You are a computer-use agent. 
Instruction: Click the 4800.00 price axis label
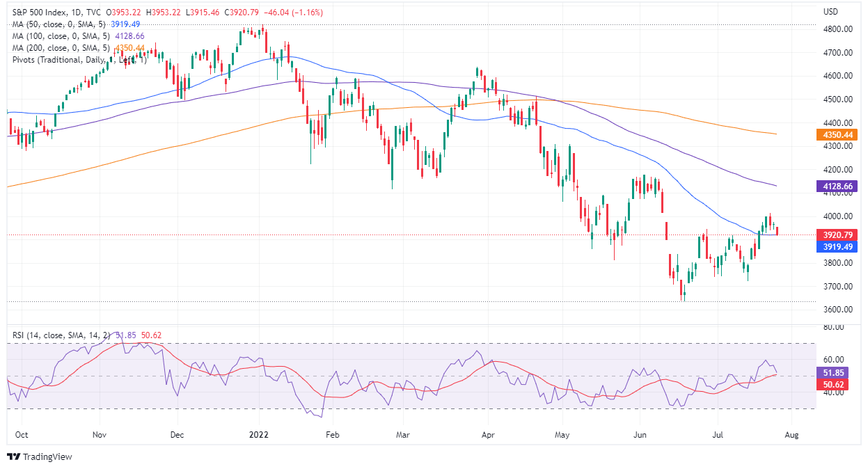point(837,29)
